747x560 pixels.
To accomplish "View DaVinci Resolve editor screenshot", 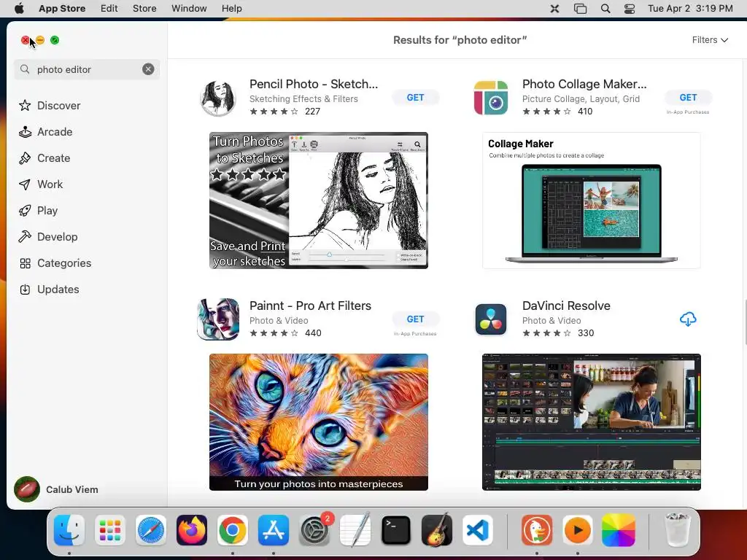I will click(591, 422).
